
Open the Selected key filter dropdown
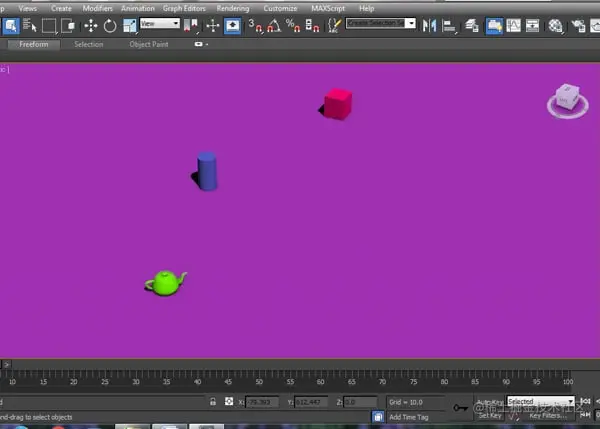pyautogui.click(x=540, y=401)
